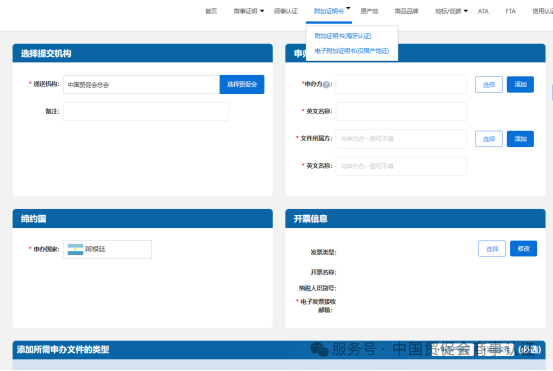Collapse the 附加证明书 dropdown arrow
The height and width of the screenshot is (371, 553).
[348, 8]
